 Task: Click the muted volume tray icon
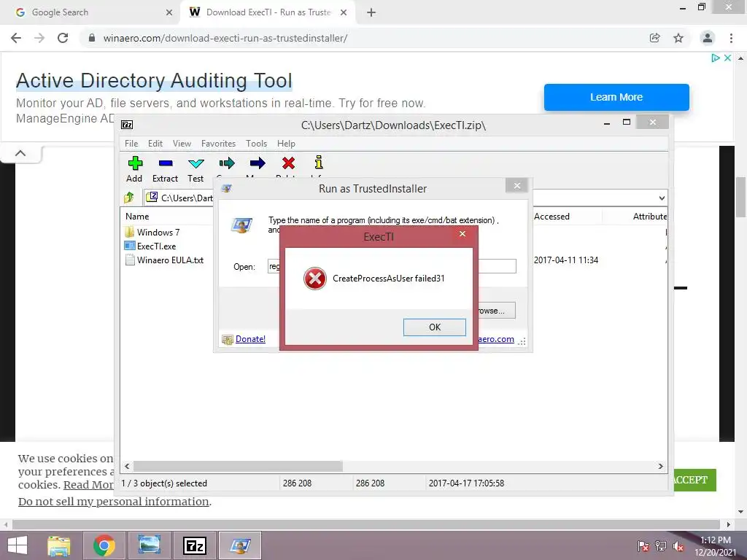click(679, 546)
